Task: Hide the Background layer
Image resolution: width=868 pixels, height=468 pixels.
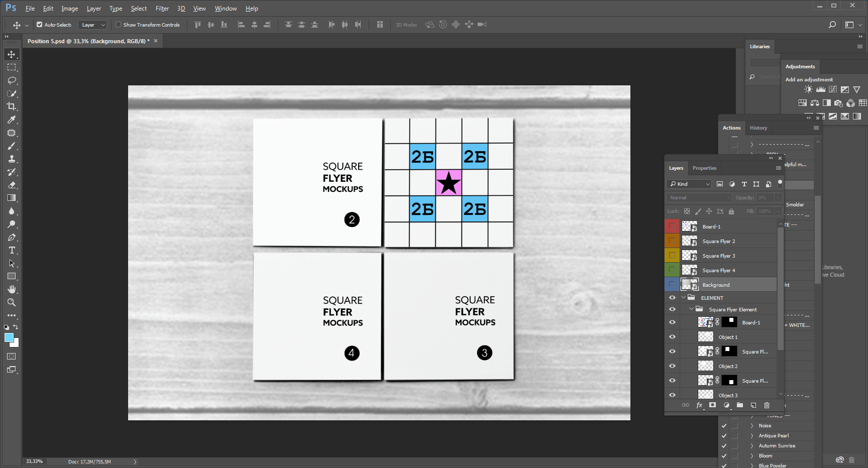Action: [x=672, y=284]
